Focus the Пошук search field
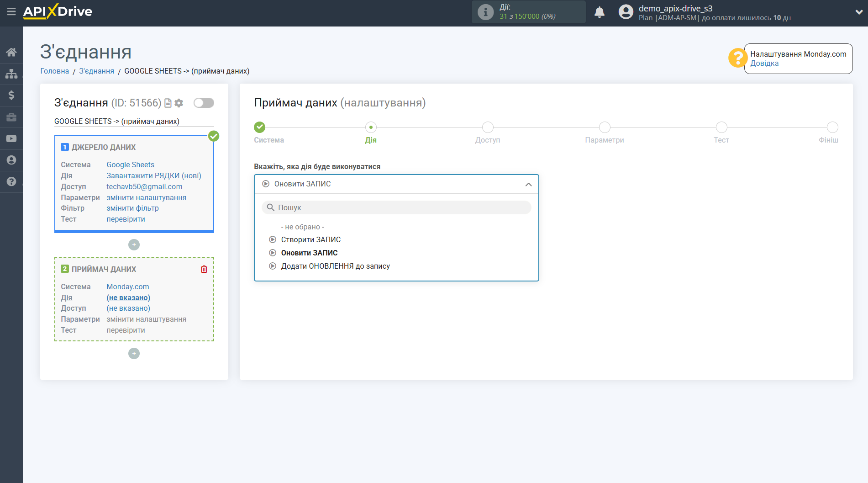The image size is (868, 483). (x=396, y=207)
